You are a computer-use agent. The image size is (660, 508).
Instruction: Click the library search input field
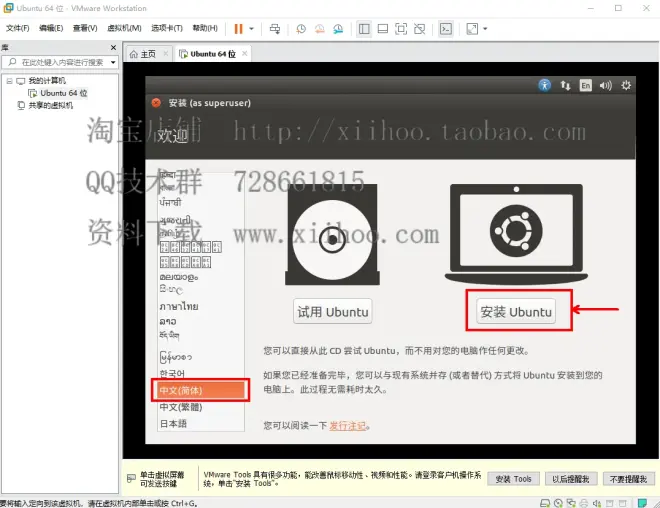tap(59, 62)
